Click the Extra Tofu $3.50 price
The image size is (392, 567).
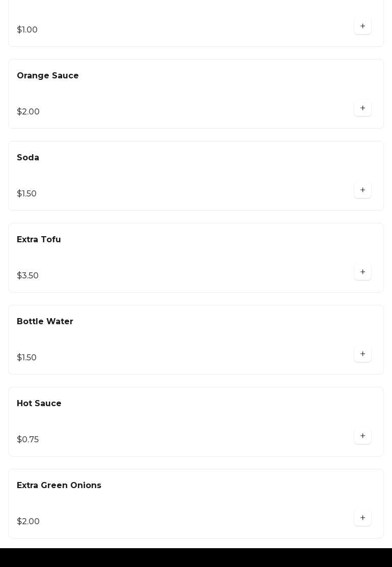click(27, 276)
